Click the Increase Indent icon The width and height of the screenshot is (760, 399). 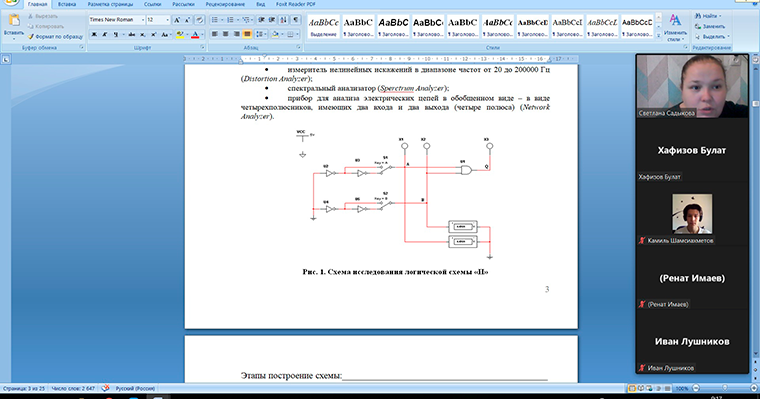(272, 20)
